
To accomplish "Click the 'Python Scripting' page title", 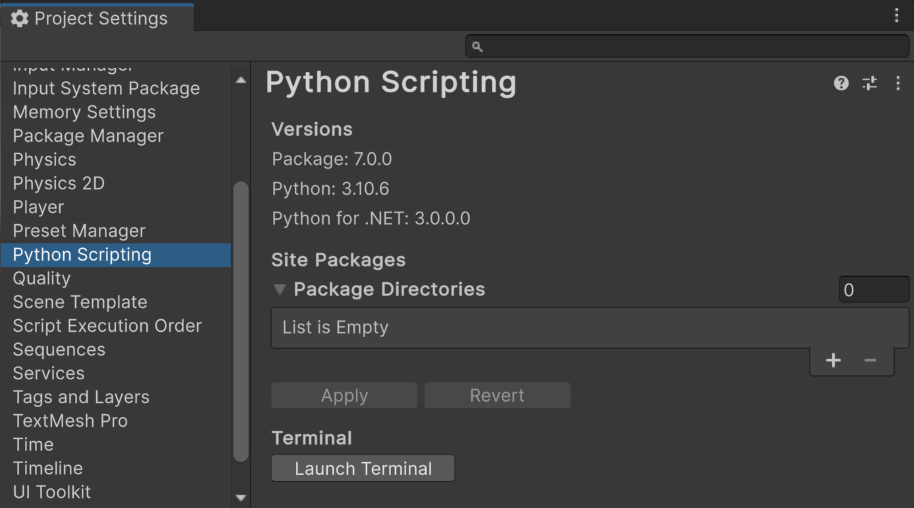I will pos(391,83).
